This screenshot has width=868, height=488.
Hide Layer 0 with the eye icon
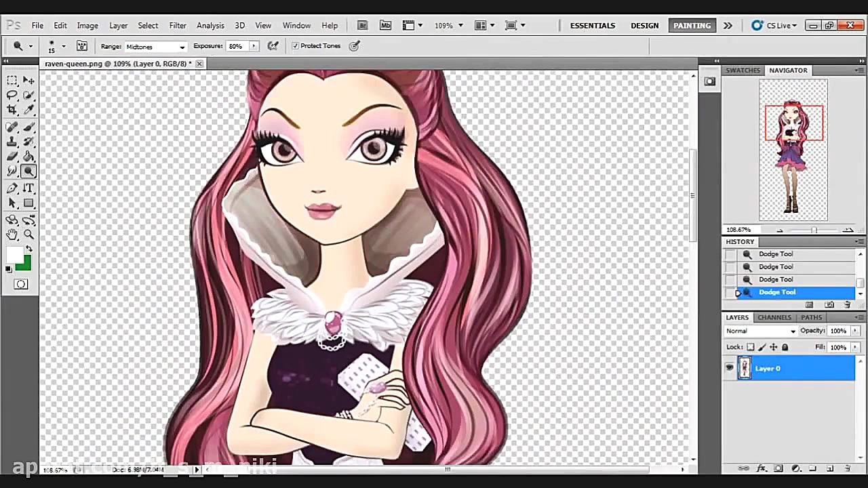(x=730, y=368)
